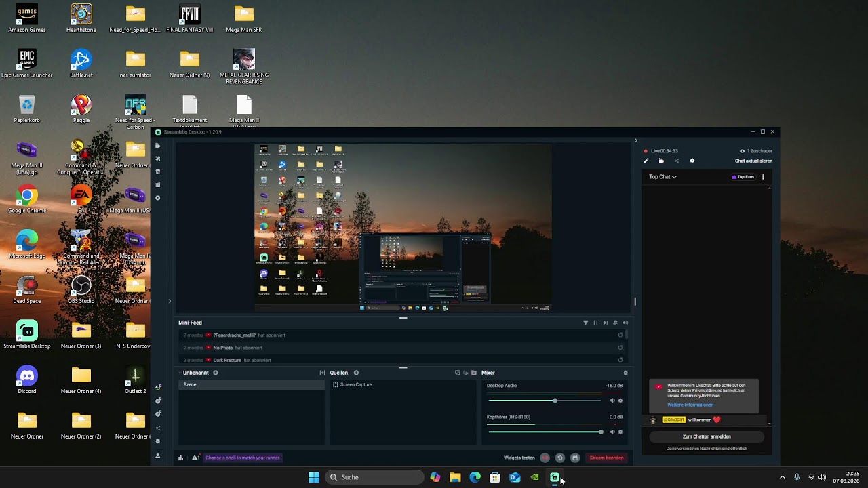Viewport: 868px width, 488px height.
Task: Click the Top-Fans badge button
Action: point(743,177)
